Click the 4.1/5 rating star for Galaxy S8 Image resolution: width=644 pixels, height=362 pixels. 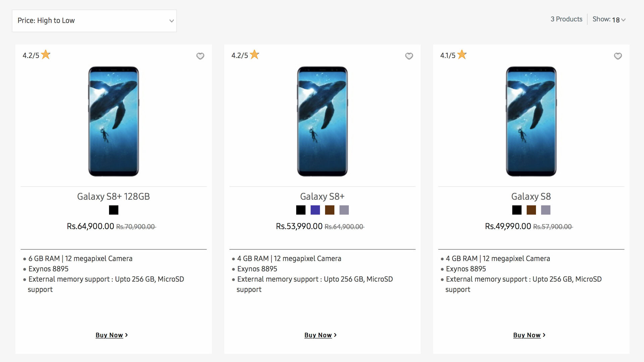point(462,55)
